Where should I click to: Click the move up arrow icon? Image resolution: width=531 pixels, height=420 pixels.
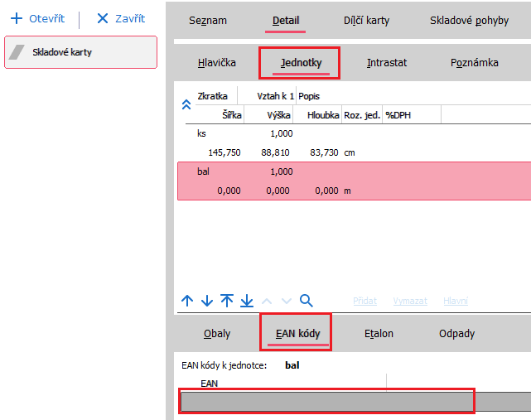[x=187, y=301]
